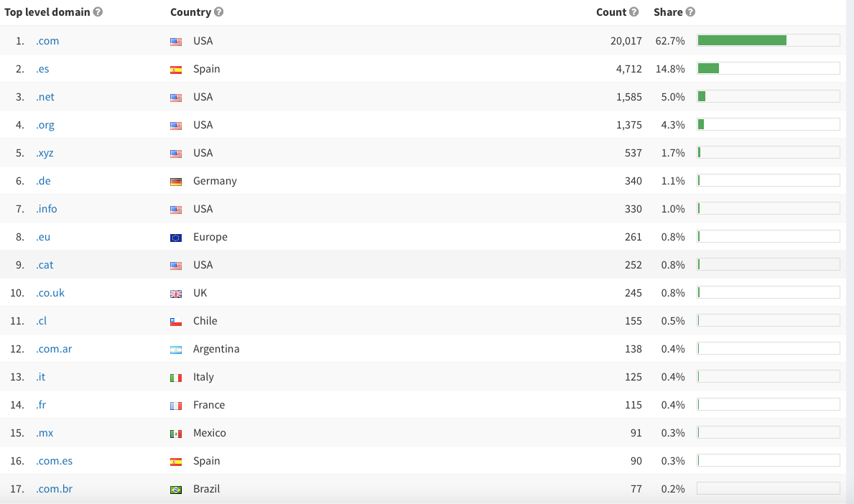Click the Share column help icon
This screenshot has height=504, width=854.
(x=690, y=12)
